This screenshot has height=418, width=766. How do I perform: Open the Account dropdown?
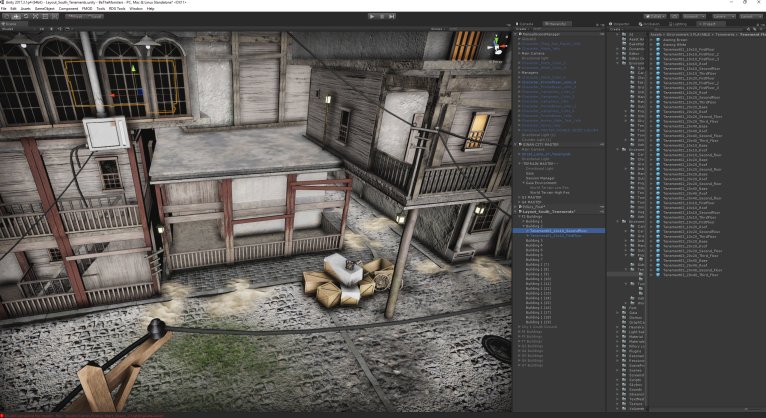pos(694,16)
